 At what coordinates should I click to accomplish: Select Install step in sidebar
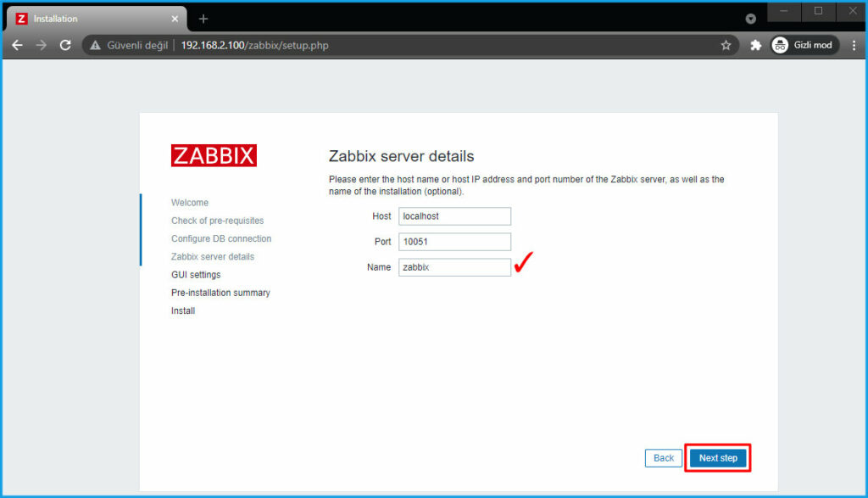pos(183,311)
